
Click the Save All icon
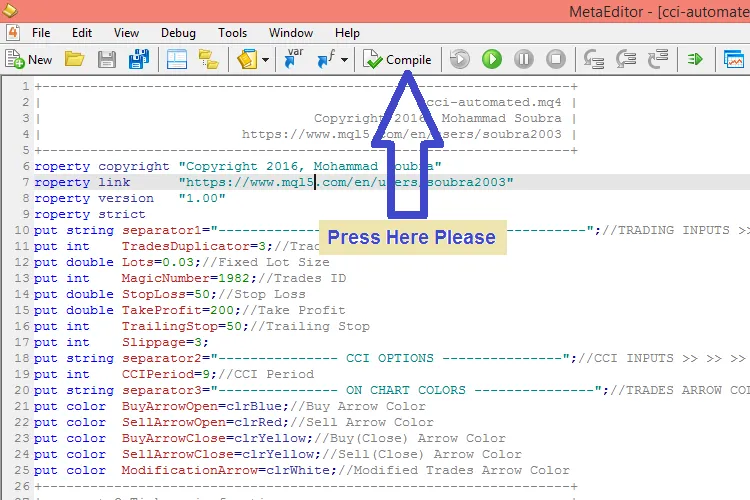(139, 59)
